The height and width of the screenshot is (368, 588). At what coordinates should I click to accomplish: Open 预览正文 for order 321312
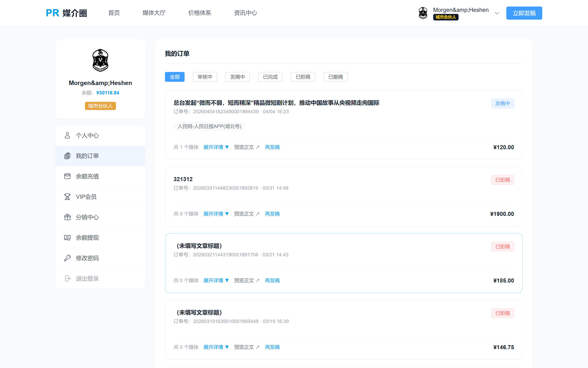(247, 214)
